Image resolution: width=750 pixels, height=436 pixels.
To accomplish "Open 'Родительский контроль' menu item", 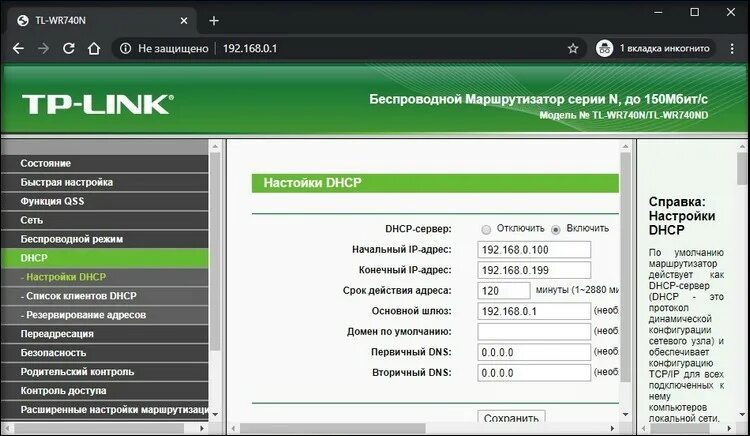I will point(105,371).
